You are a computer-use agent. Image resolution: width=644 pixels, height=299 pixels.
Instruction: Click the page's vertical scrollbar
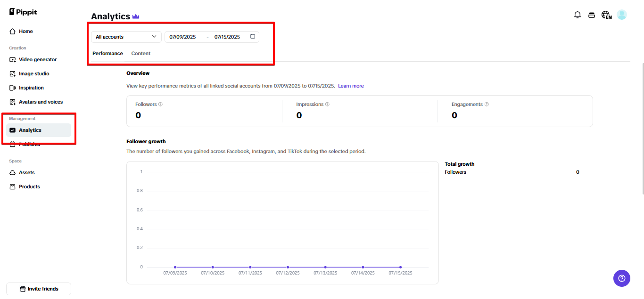pyautogui.click(x=642, y=127)
